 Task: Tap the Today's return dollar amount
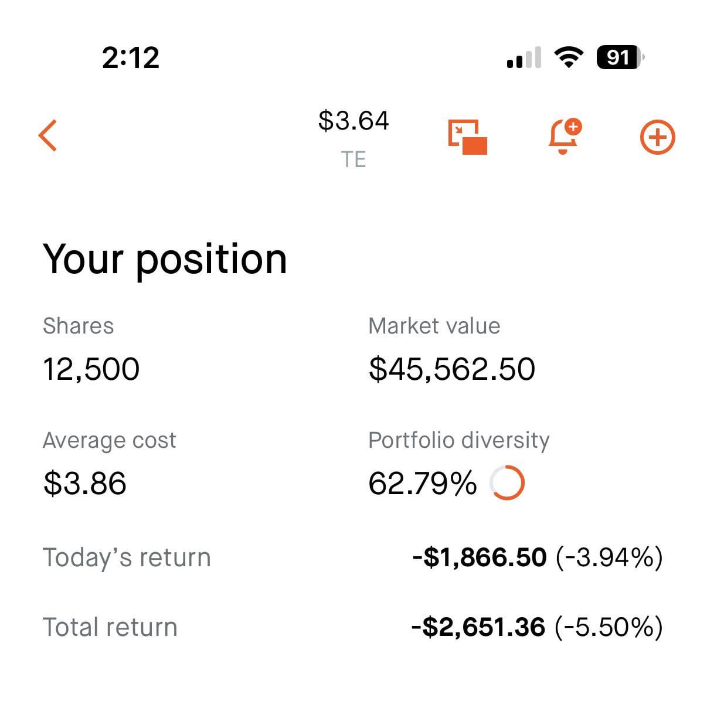480,557
